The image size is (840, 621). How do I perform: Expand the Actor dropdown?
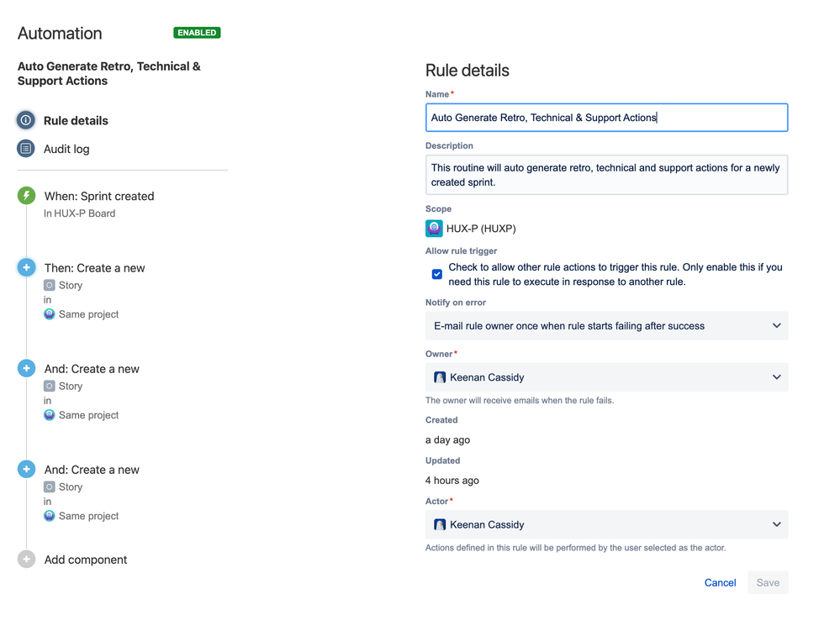[x=776, y=524]
